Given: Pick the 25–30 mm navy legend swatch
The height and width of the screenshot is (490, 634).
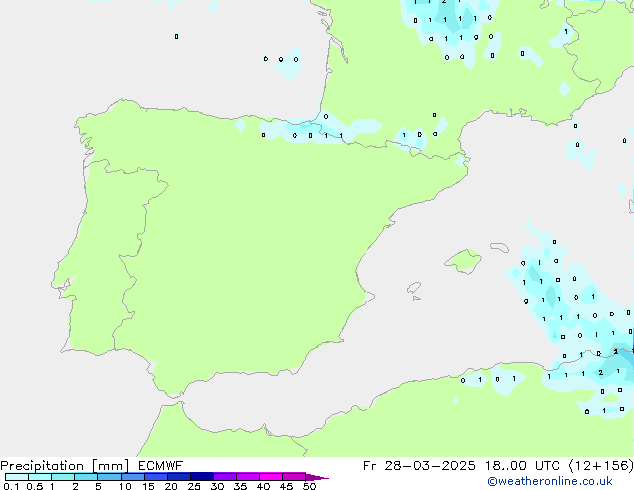Looking at the screenshot, I should 201,477.
